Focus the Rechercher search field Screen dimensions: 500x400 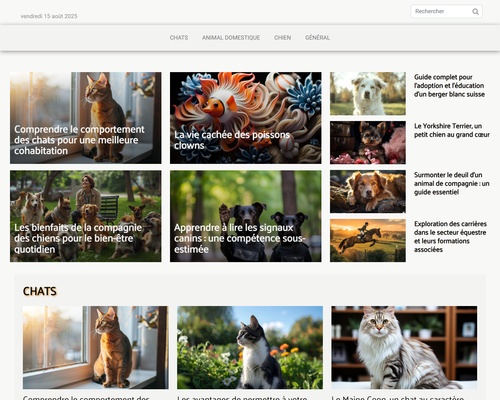pyautogui.click(x=446, y=11)
